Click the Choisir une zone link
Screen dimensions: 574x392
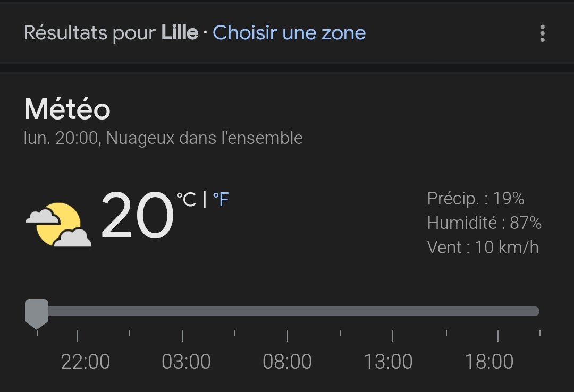(289, 33)
